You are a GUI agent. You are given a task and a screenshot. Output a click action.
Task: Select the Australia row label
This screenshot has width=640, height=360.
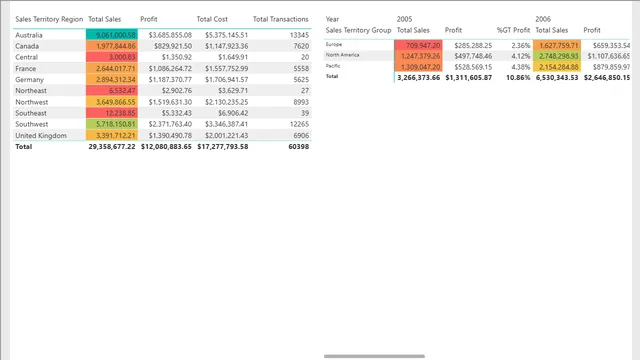click(29, 35)
